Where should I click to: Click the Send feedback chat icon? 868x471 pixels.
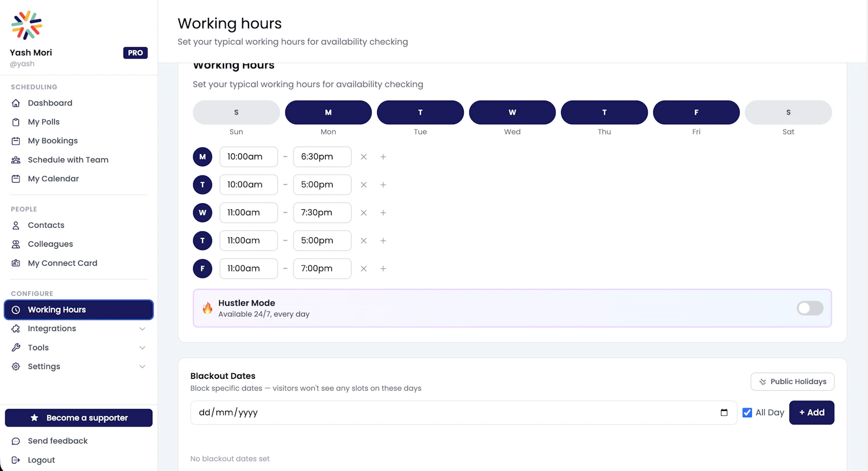[x=16, y=442]
